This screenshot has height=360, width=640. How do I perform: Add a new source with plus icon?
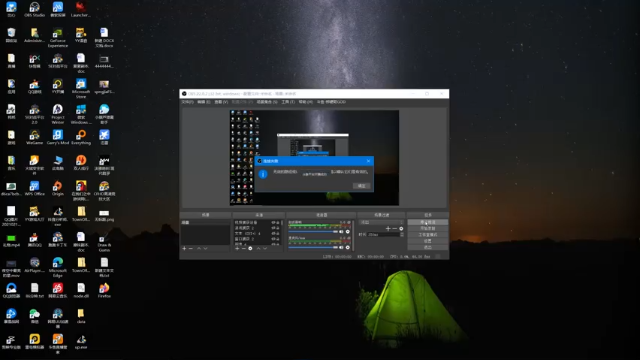coord(237,248)
